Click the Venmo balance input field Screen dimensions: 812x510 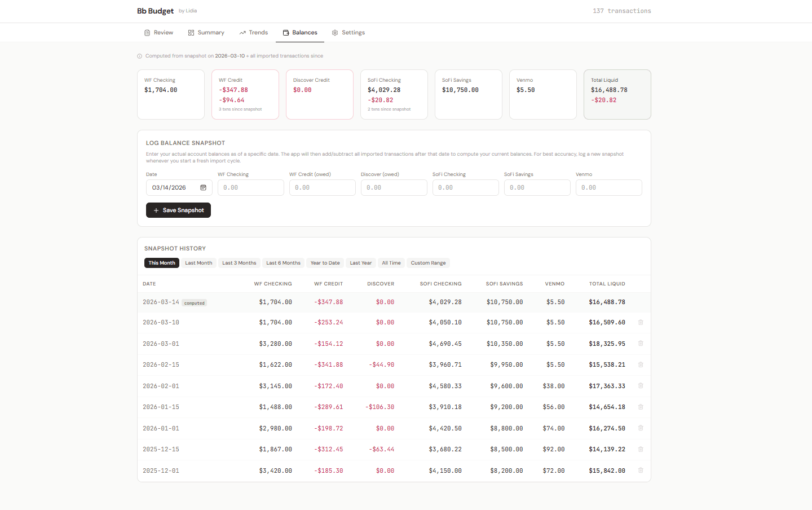pos(608,187)
